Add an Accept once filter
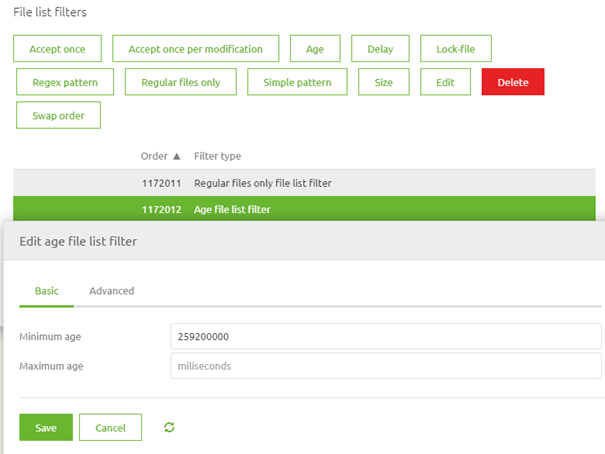The image size is (605, 454). [x=57, y=49]
